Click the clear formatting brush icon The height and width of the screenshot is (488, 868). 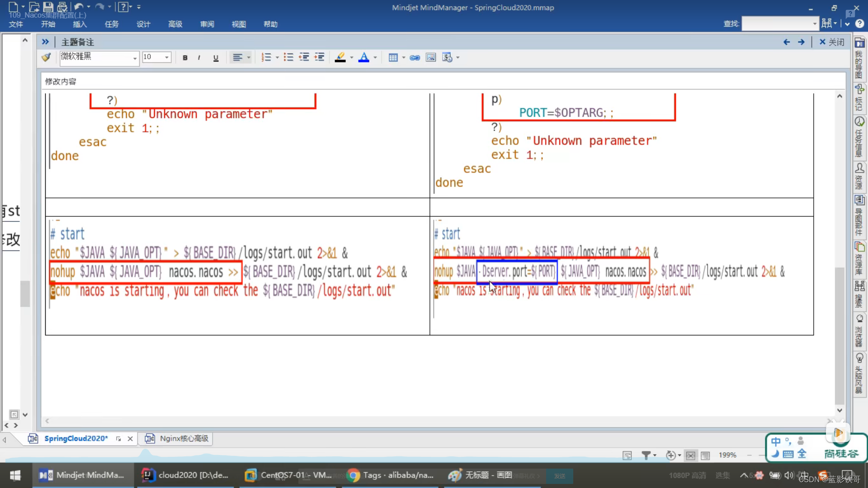pos(46,57)
